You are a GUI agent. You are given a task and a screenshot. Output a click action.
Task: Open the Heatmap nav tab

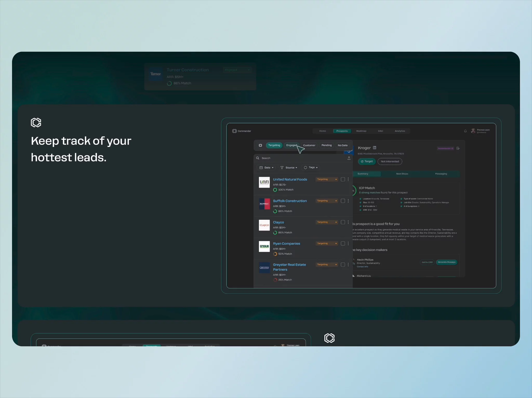(361, 131)
